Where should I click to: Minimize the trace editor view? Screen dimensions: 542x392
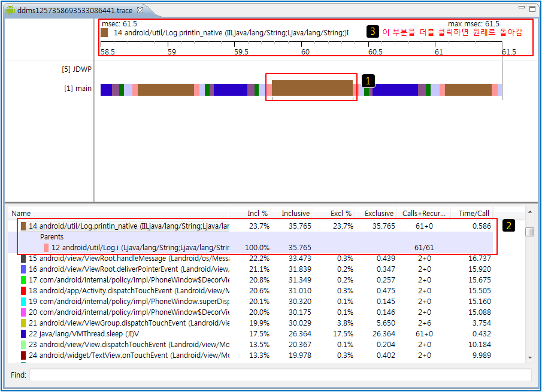(x=522, y=7)
